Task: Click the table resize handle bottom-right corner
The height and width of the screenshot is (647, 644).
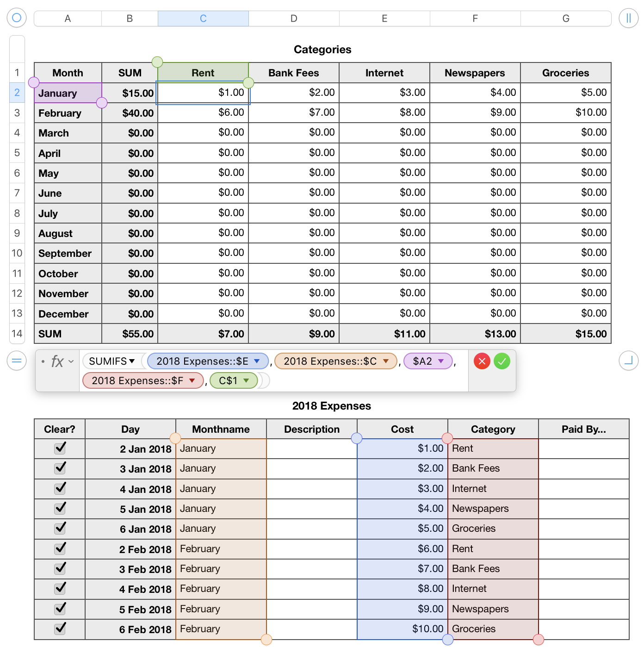Action: click(628, 361)
